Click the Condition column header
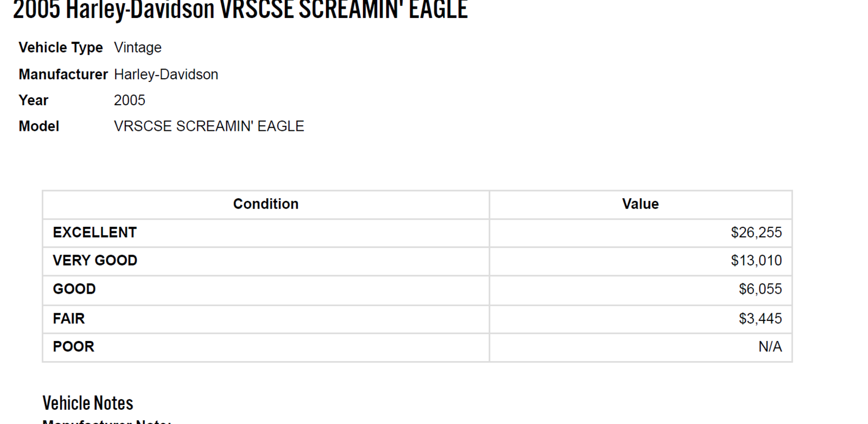The image size is (868, 424). pos(266,204)
